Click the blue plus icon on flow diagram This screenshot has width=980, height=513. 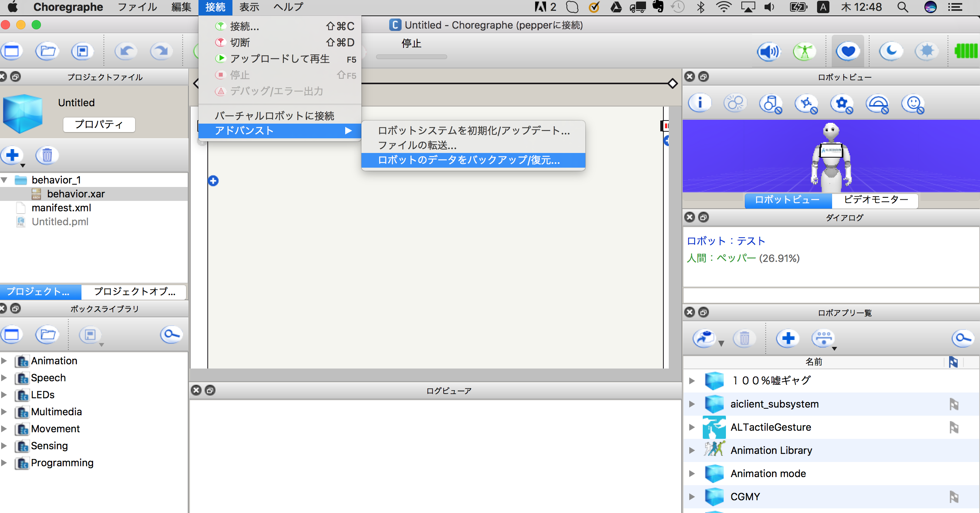[213, 180]
